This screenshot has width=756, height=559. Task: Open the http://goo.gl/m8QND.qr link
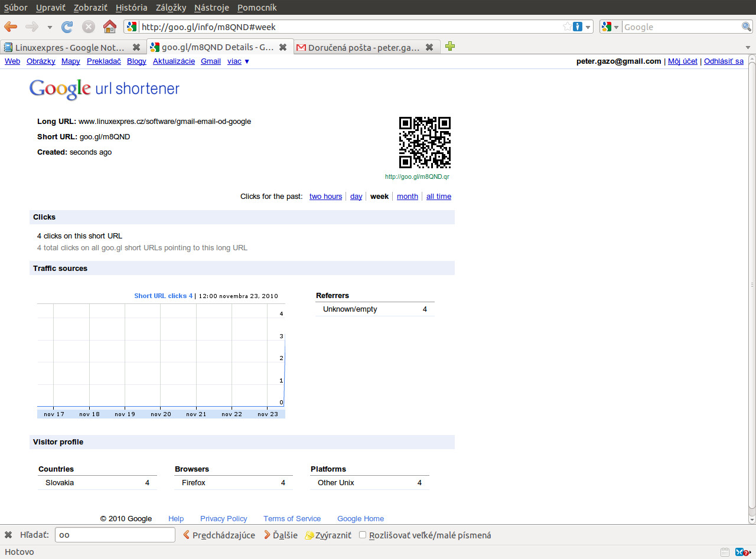tap(417, 176)
